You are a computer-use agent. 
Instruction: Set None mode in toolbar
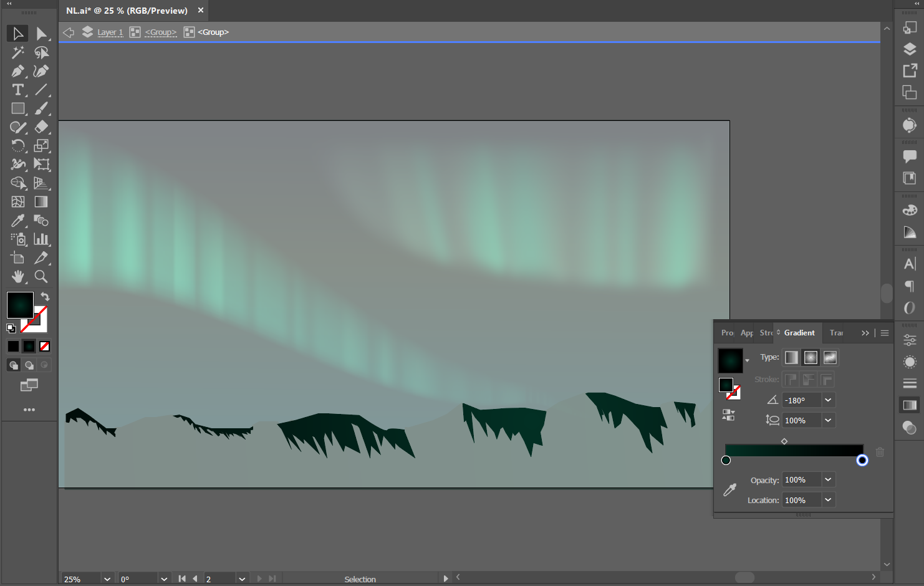click(x=45, y=346)
